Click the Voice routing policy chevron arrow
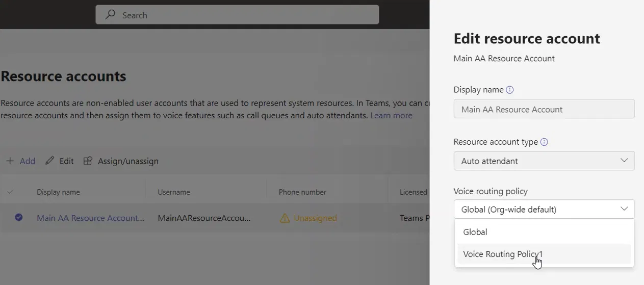This screenshot has width=644, height=285. [624, 209]
